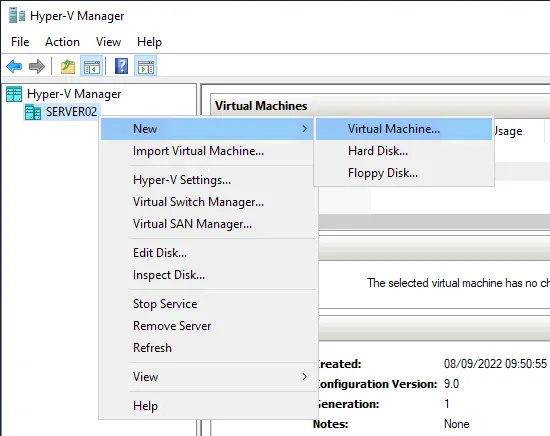The image size is (550, 436).
Task: Select Hard Disk... in New submenu
Action: tap(404, 151)
